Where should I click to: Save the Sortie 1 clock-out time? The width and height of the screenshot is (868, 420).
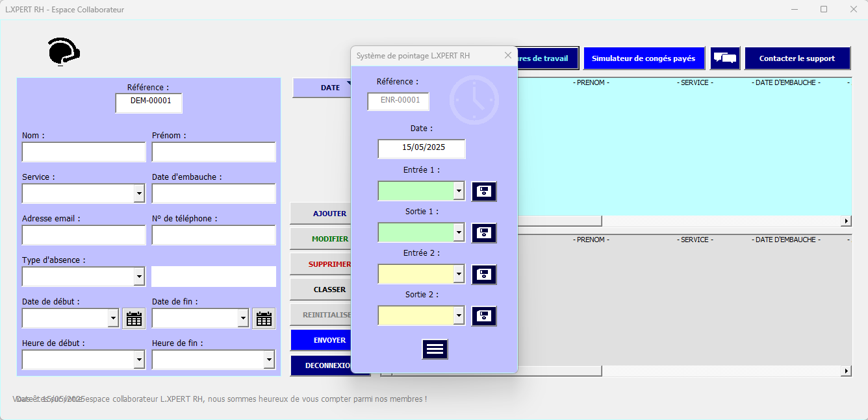484,233
